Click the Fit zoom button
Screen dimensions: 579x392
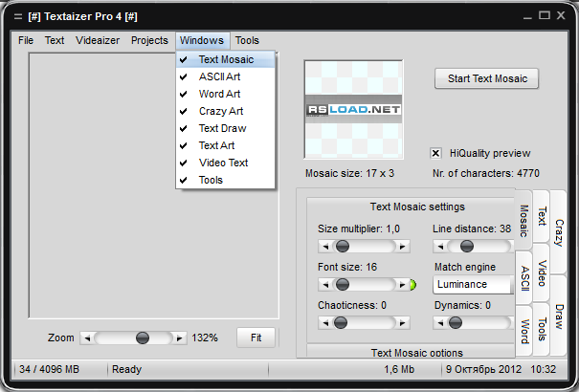click(x=256, y=338)
